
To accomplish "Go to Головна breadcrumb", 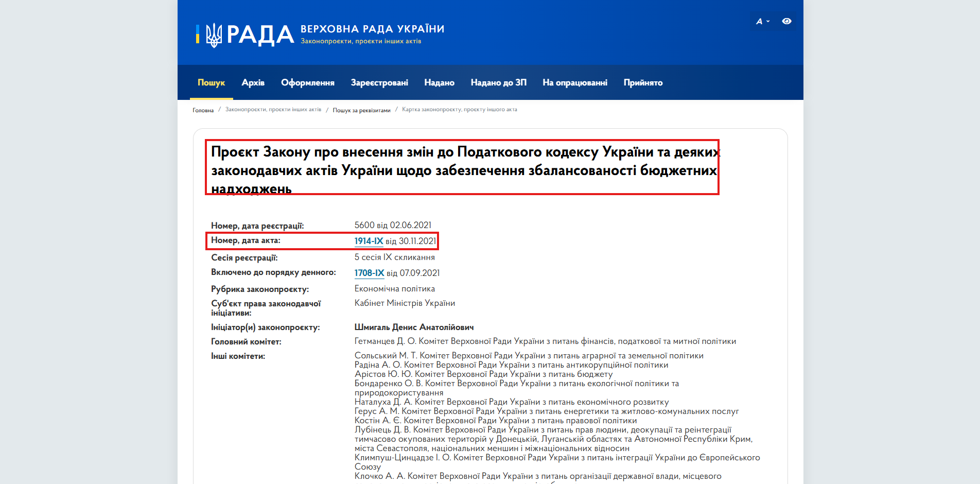I will click(203, 110).
